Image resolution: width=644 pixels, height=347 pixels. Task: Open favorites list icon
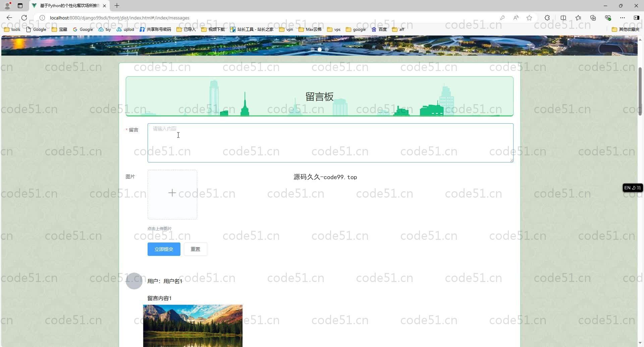pyautogui.click(x=578, y=18)
